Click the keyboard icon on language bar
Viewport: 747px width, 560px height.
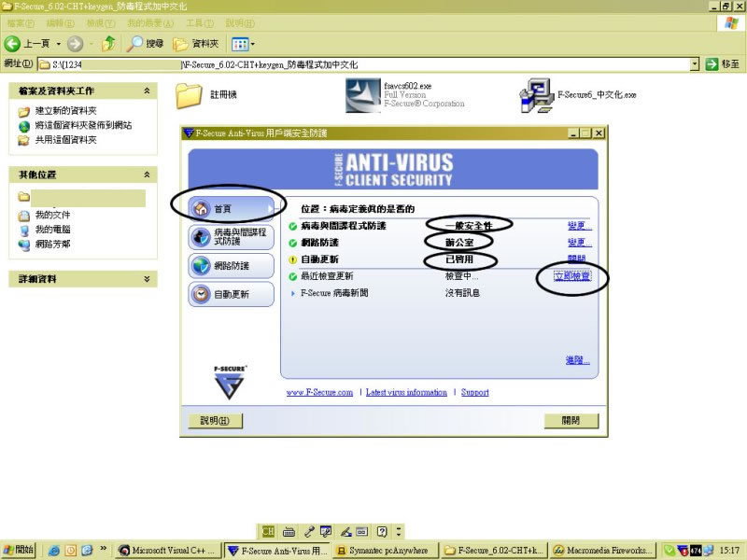(x=289, y=531)
